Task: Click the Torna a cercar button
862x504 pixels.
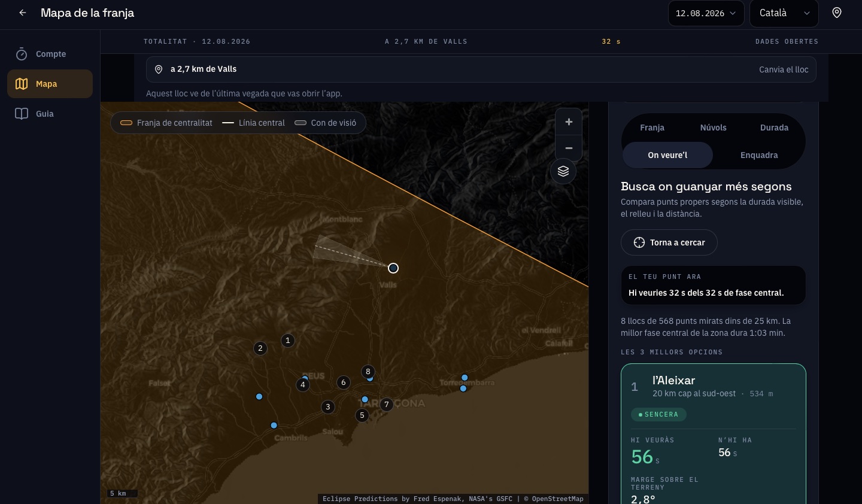Action: [669, 242]
